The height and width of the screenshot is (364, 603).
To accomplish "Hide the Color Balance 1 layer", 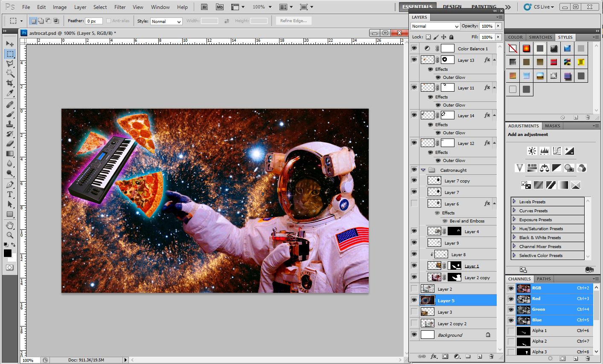I will 414,48.
